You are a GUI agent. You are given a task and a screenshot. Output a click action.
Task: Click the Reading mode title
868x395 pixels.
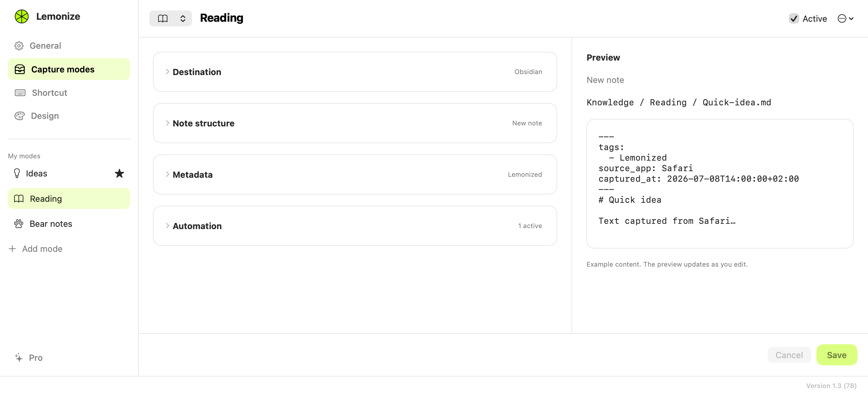[x=221, y=18]
